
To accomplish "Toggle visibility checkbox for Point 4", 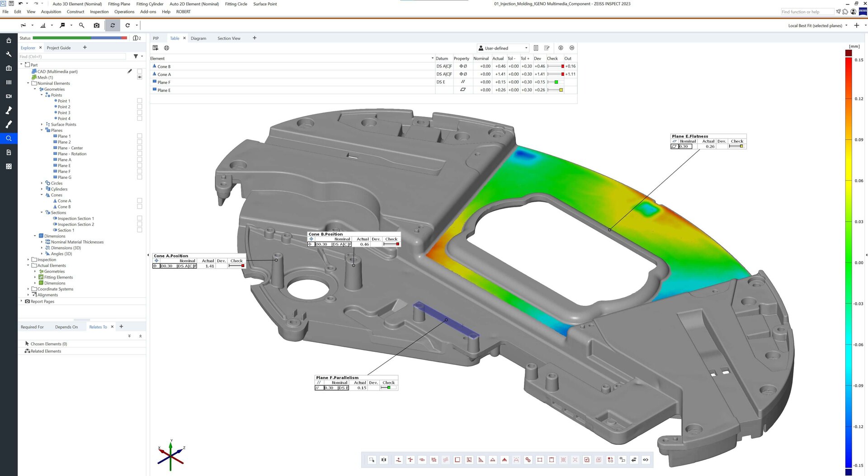I will pos(140,118).
